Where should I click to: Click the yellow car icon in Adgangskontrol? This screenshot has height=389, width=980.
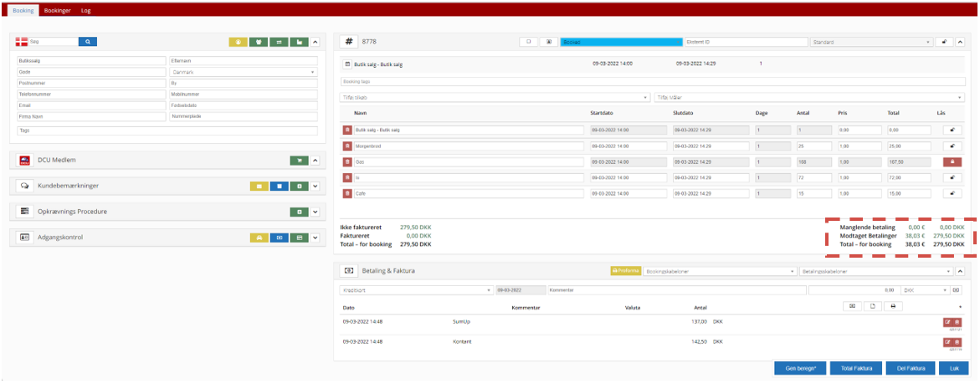[259, 238]
